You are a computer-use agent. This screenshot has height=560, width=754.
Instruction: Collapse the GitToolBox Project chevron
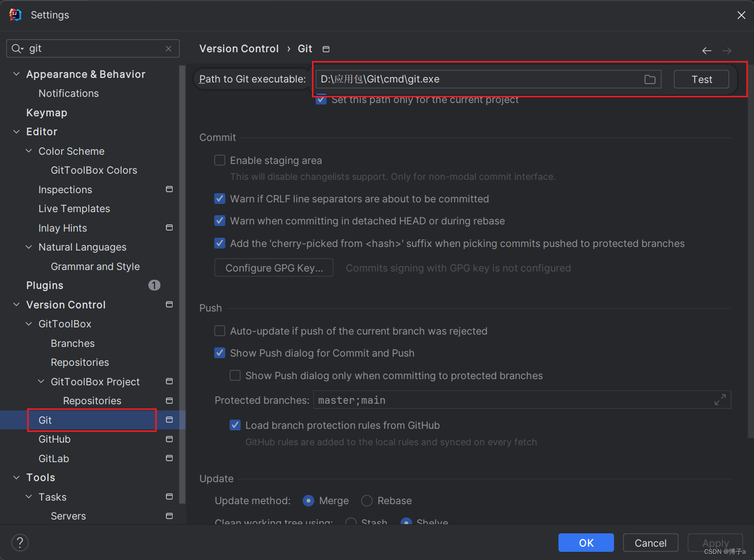coord(41,381)
